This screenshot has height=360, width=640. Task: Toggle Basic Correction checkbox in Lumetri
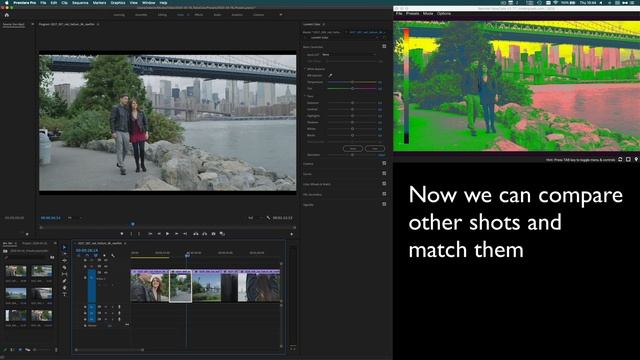tap(384, 47)
